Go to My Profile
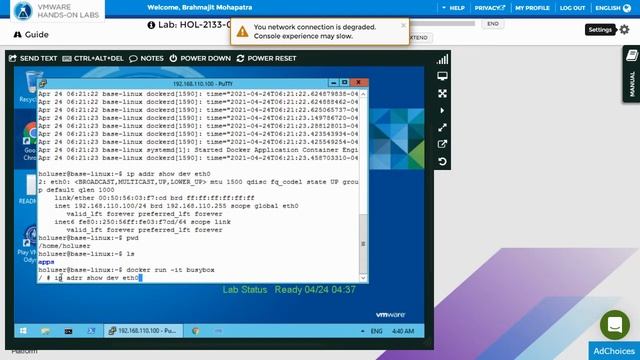The width and height of the screenshot is (640, 360). coord(532,8)
